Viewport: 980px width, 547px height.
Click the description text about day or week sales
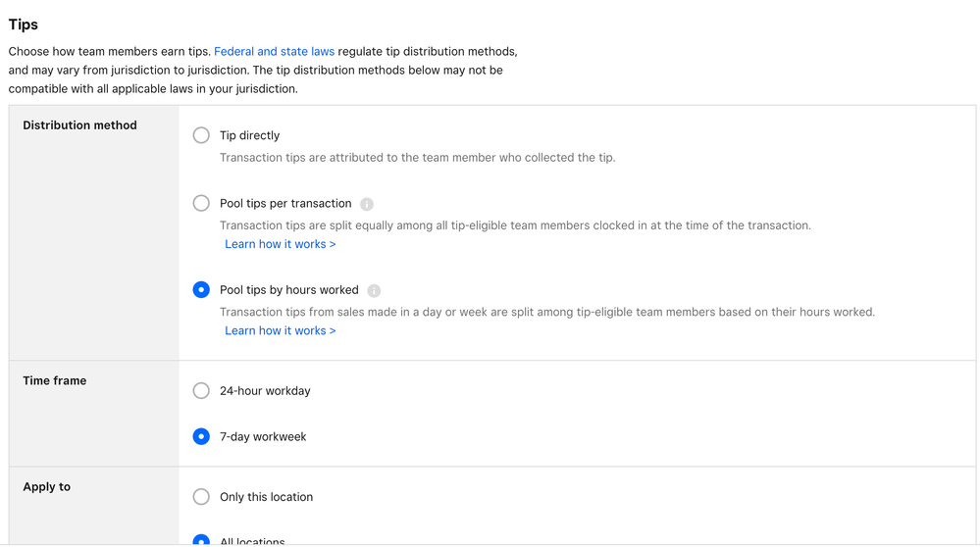[546, 312]
